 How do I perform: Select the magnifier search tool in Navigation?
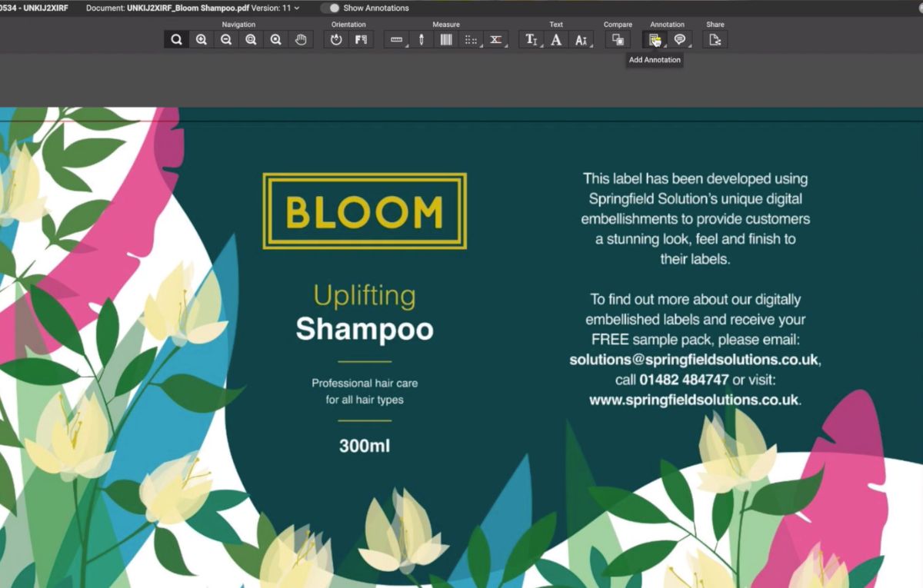[x=176, y=40]
